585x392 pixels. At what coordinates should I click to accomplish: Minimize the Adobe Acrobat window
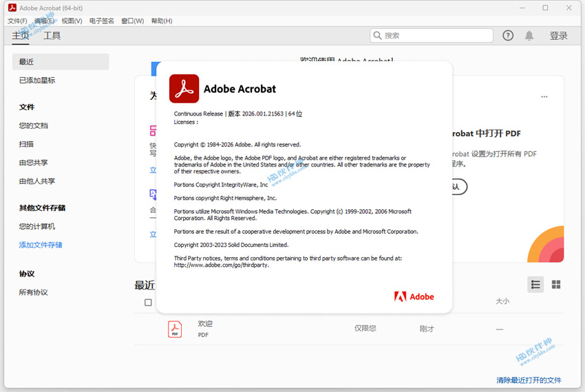pyautogui.click(x=522, y=8)
